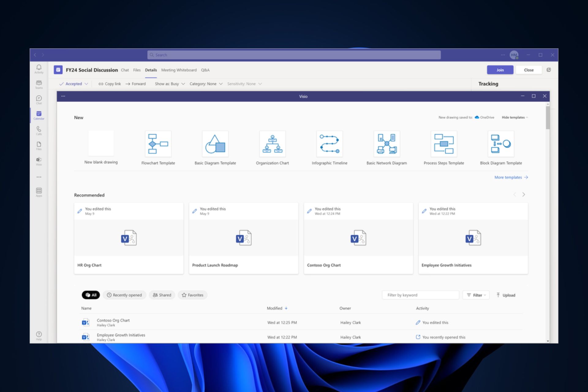
Task: Sort by the Modified column header
Action: (277, 308)
